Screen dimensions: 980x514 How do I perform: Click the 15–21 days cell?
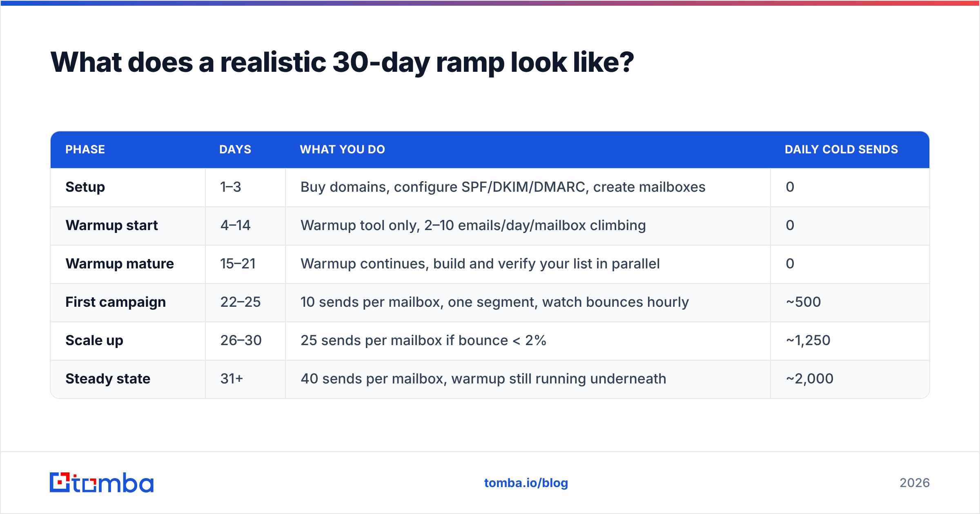[245, 264]
